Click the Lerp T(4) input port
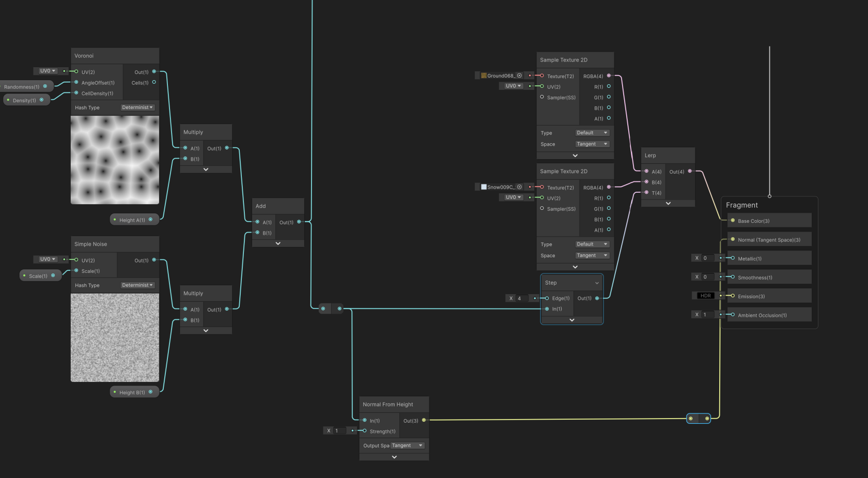The width and height of the screenshot is (868, 478). click(x=646, y=192)
